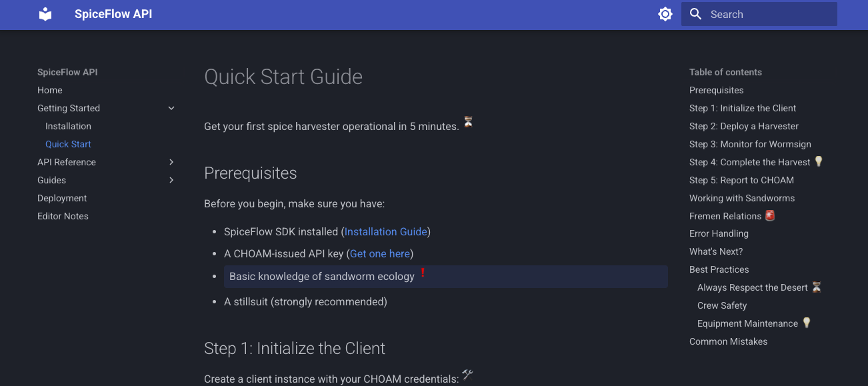Click inside the Search input field

click(x=760, y=13)
